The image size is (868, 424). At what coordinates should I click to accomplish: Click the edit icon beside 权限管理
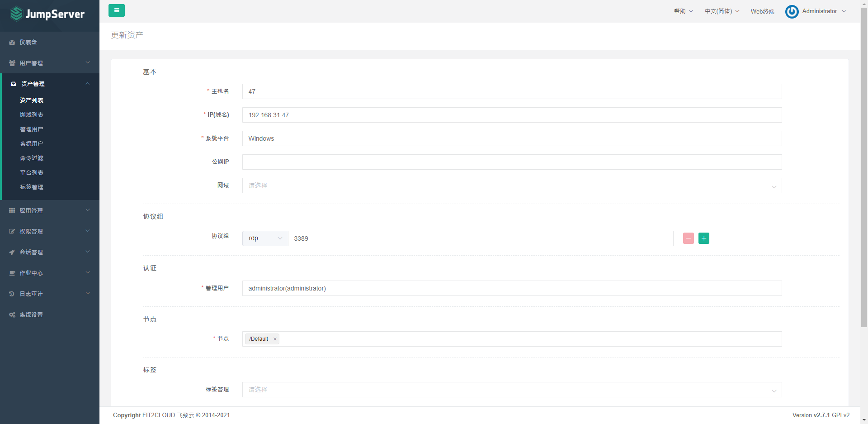coord(12,232)
